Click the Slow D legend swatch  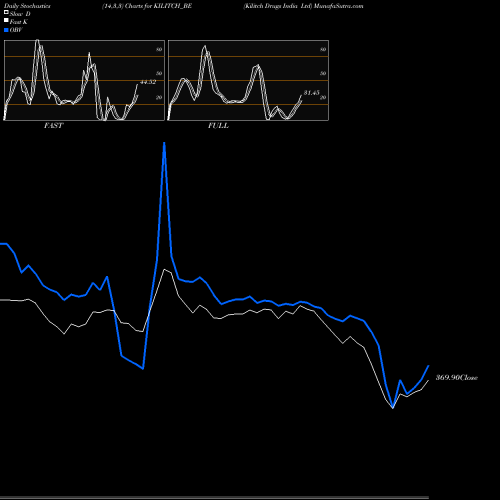(6, 13)
